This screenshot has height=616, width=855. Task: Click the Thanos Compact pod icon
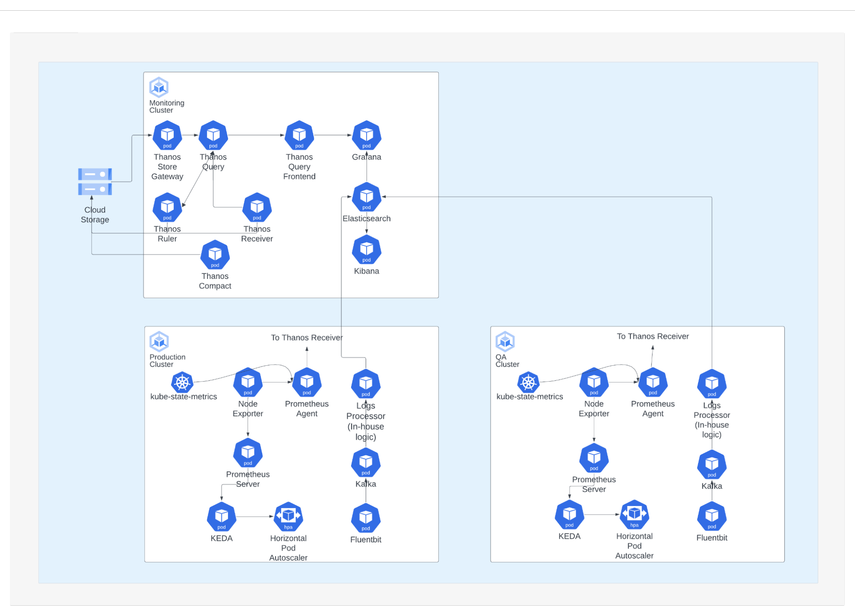pyautogui.click(x=215, y=255)
